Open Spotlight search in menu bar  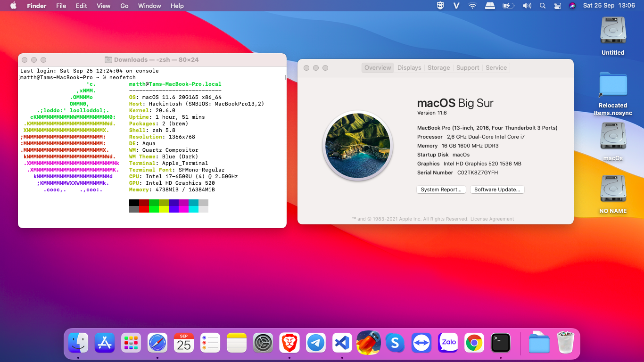[543, 6]
